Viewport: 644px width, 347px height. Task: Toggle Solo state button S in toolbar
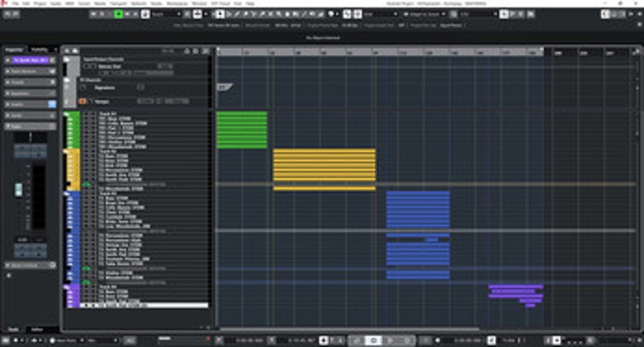click(x=102, y=14)
